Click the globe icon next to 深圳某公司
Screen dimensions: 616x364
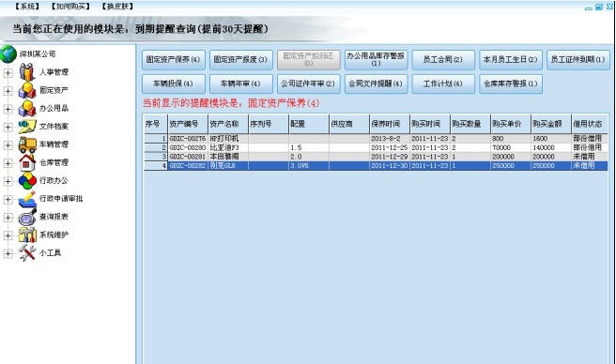pyautogui.click(x=8, y=54)
